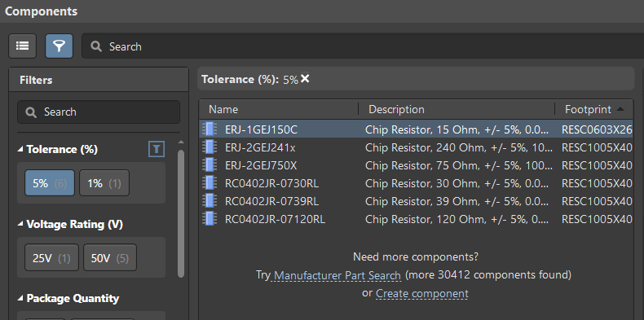Click the component icon beside RC0402JR-0739RL
This screenshot has height=320, width=644.
pos(210,201)
